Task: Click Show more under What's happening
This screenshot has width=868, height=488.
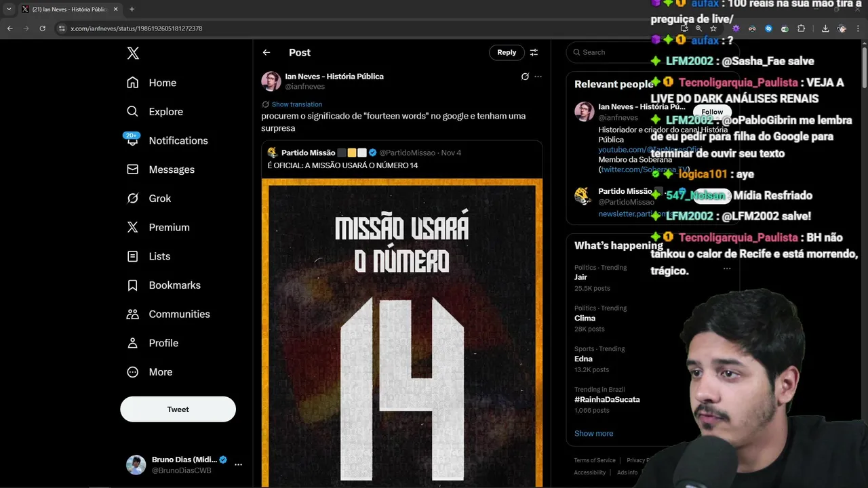Action: click(x=593, y=433)
